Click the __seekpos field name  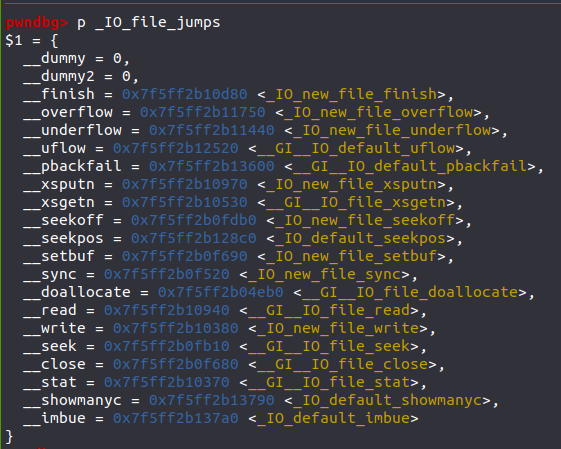[63, 238]
